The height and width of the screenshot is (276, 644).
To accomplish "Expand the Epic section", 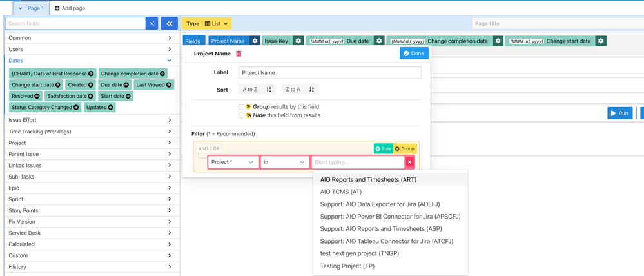I will (x=92, y=188).
